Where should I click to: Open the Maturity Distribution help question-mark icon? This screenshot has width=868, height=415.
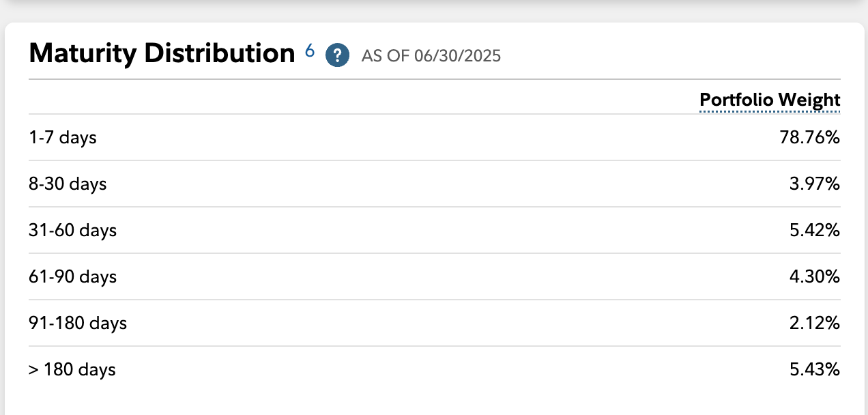coord(337,55)
